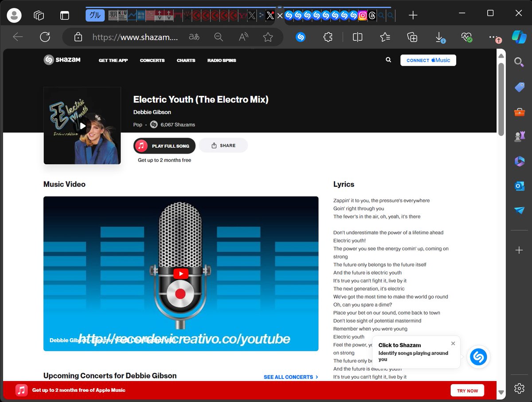The image size is (532, 402).
Task: Open Copilot icon in the Edge toolbar
Action: pos(518,37)
